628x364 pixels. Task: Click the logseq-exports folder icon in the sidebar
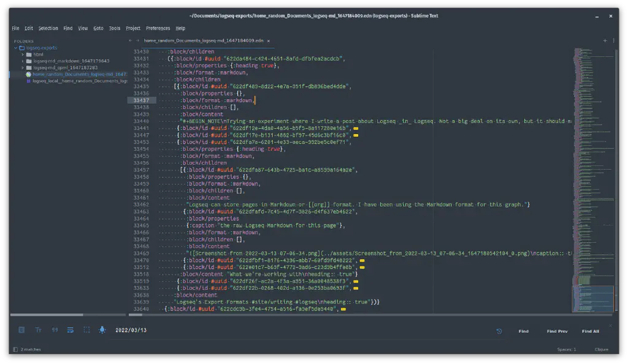(x=22, y=47)
